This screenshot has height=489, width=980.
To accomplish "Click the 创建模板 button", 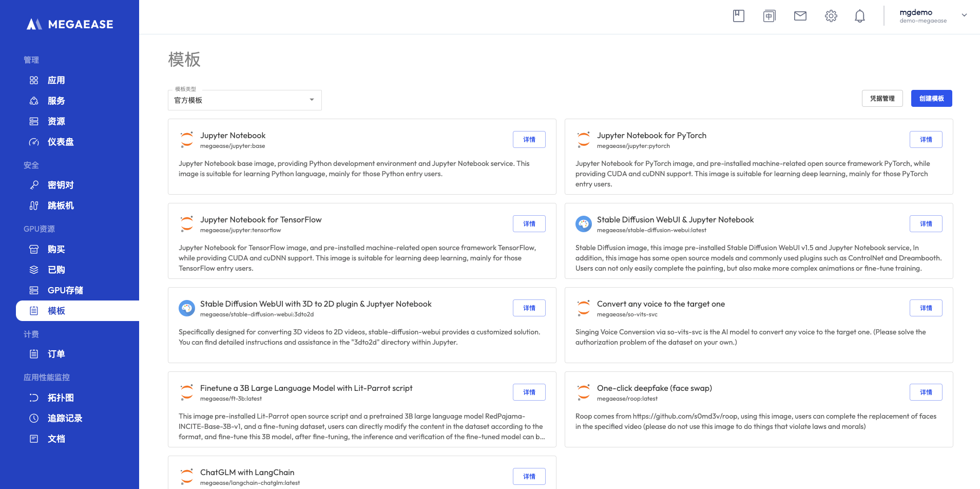I will point(931,99).
